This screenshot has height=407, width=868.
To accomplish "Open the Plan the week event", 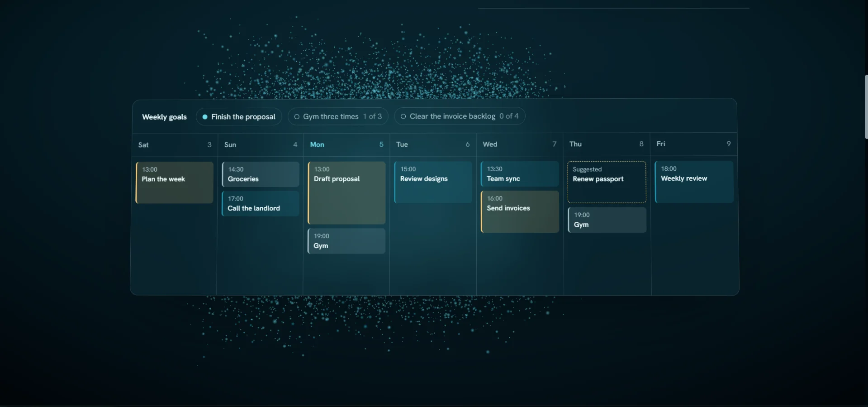I will coord(175,183).
